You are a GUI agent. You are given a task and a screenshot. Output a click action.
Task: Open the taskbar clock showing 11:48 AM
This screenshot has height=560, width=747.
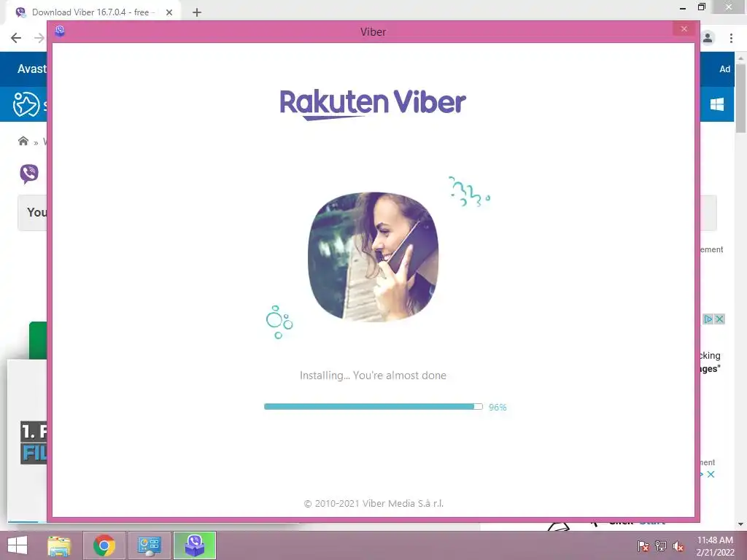[x=715, y=546]
